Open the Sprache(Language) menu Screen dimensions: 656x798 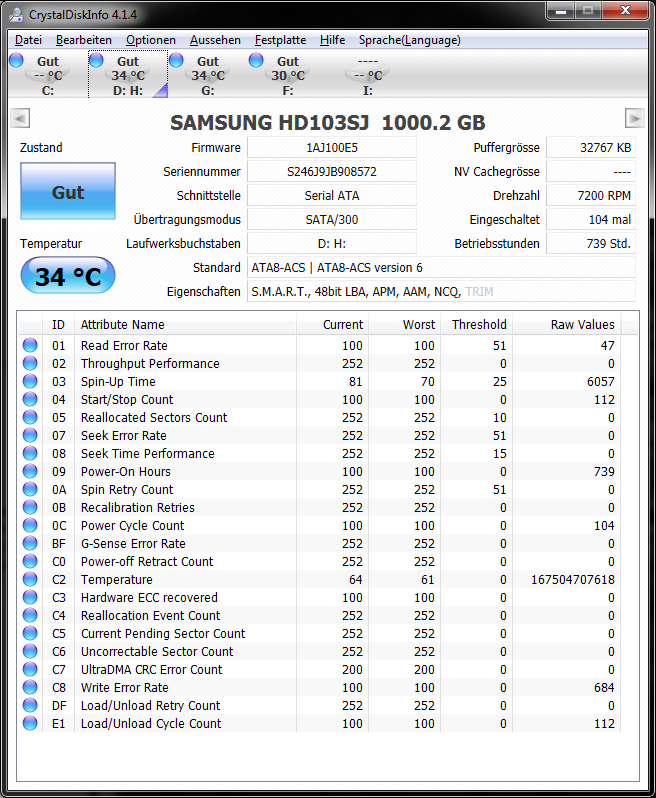(409, 40)
